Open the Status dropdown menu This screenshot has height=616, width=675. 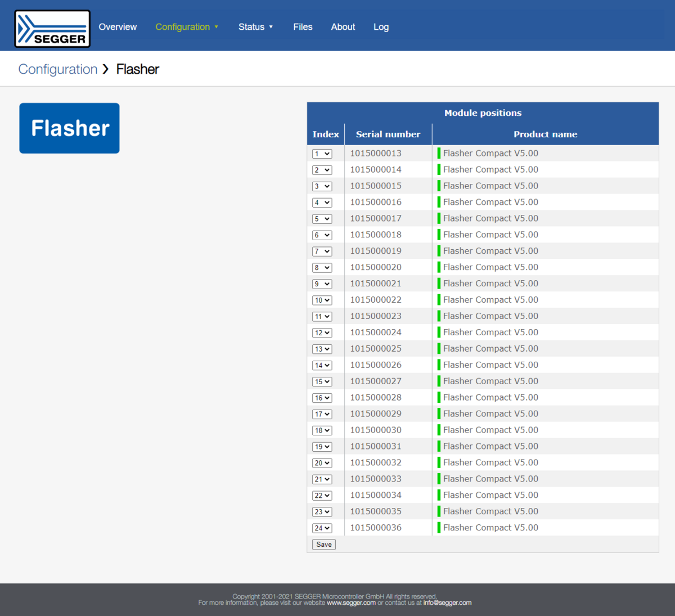click(x=255, y=27)
